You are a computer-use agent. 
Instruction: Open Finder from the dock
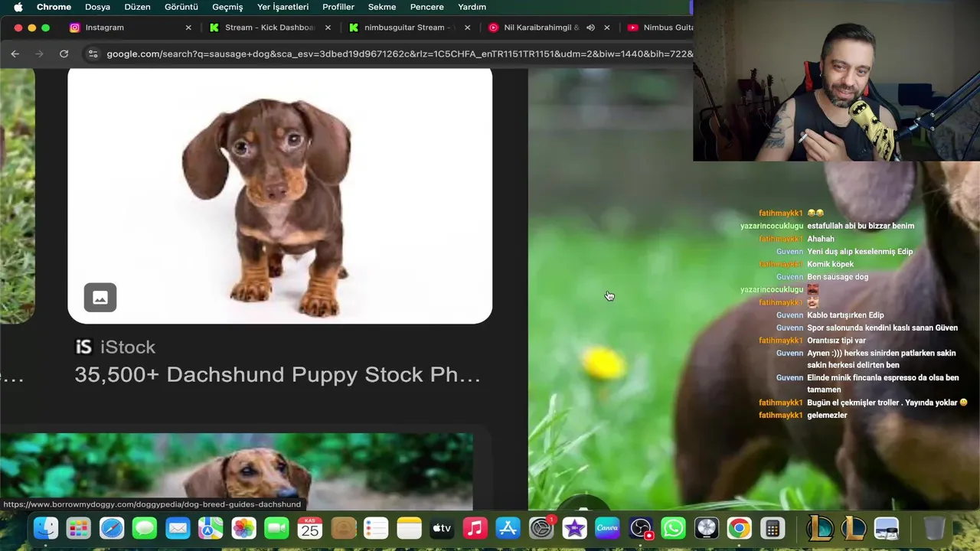point(46,528)
